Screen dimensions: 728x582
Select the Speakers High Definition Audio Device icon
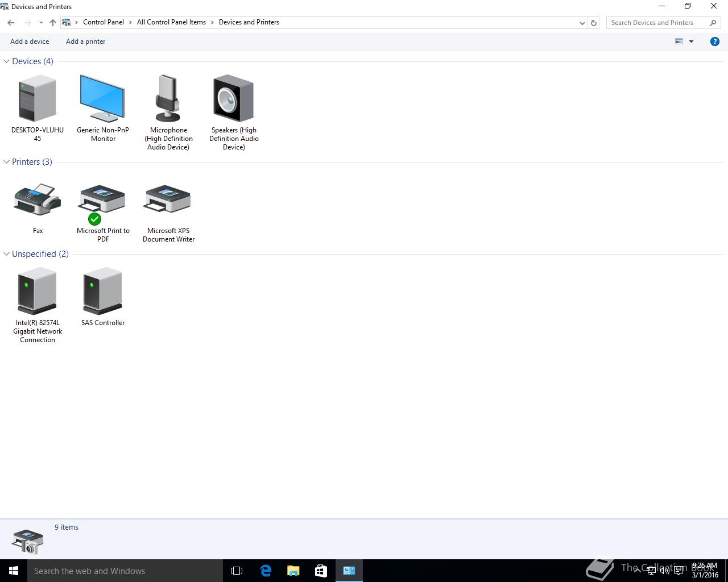[x=233, y=98]
